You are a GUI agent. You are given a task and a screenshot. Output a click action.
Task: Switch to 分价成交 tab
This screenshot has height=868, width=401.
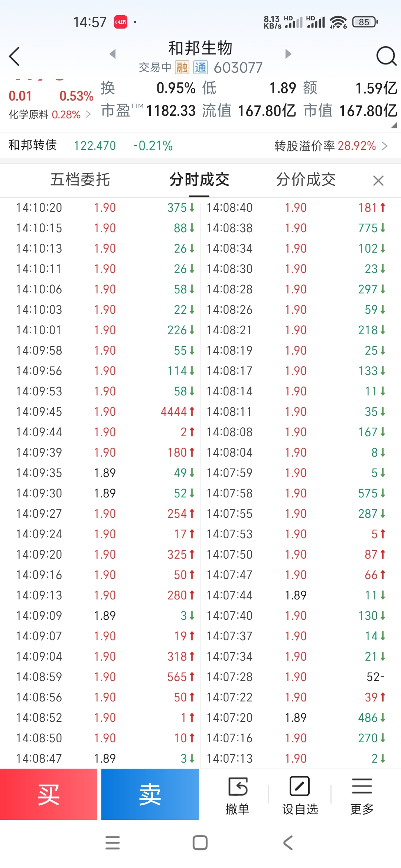306,180
